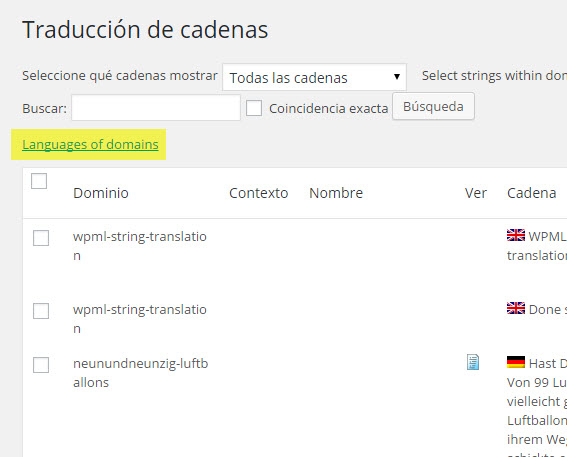Viewport: 567px width, 457px height.
Task: Click the view document icon in Ver column
Action: coord(473,362)
